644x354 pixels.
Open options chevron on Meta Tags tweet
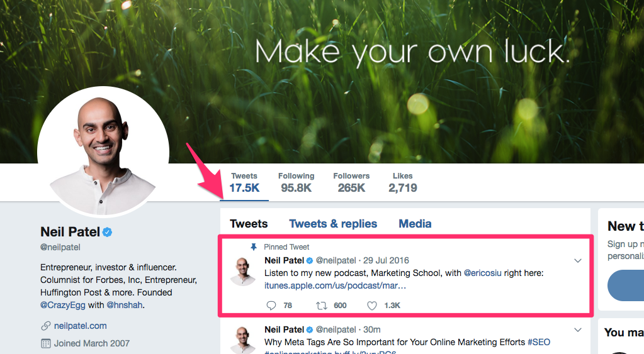coord(577,330)
